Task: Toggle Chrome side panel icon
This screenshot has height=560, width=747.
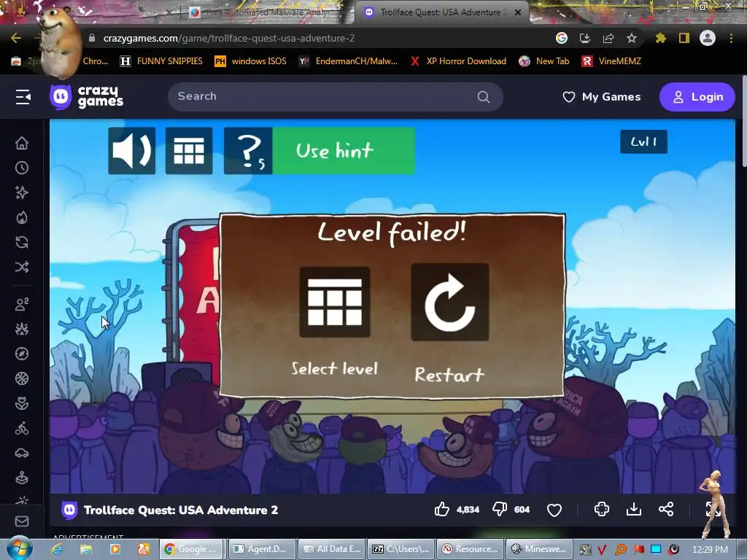Action: 684,38
